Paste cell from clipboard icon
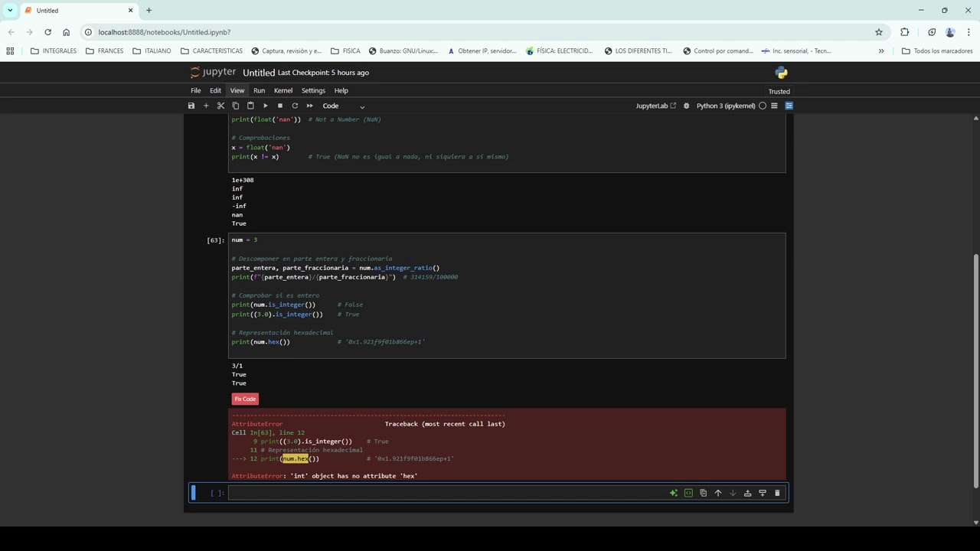The width and height of the screenshot is (980, 551). pos(250,106)
